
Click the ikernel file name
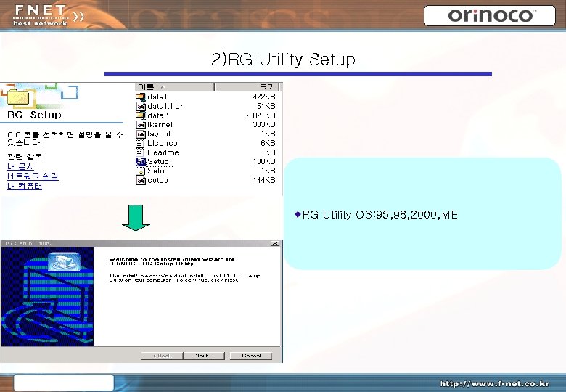coord(160,125)
